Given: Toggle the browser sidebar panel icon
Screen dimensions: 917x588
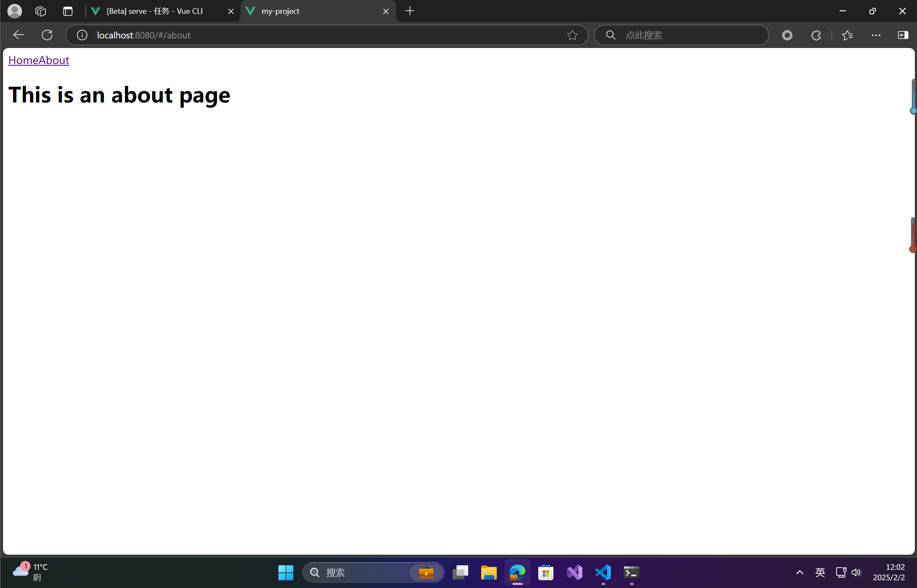Looking at the screenshot, I should point(903,35).
